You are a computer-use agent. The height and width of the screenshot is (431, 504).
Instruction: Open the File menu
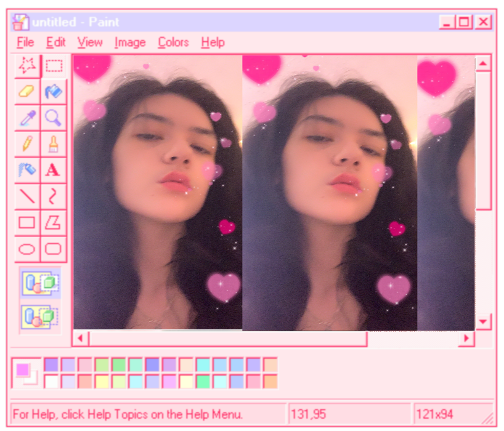click(x=25, y=42)
